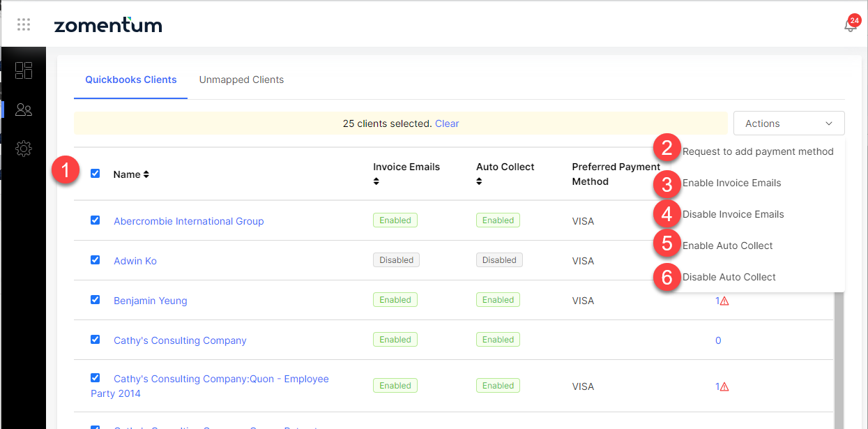Click VISA in Adwin Ko row
The image size is (868, 429).
click(583, 261)
